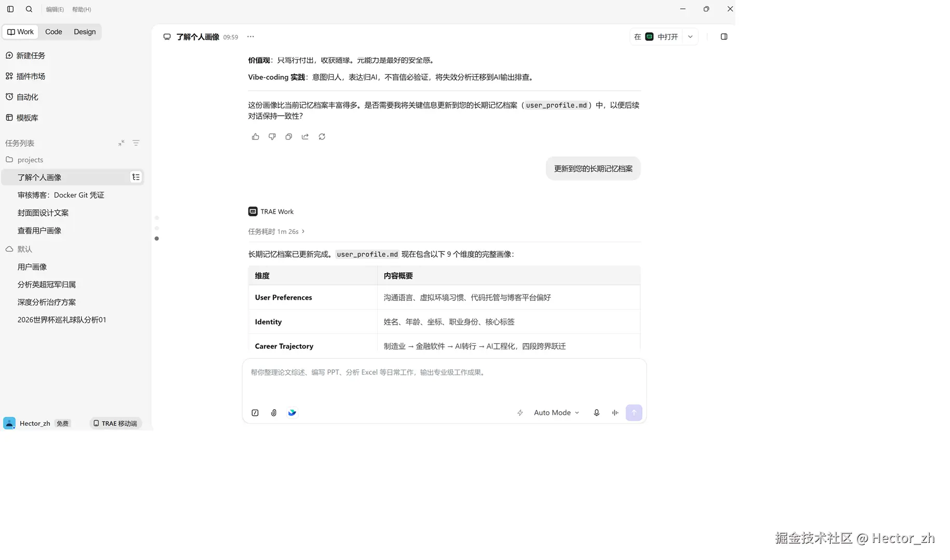Click the lightning bolt icon
This screenshot has height=560, width=950.
click(x=520, y=413)
